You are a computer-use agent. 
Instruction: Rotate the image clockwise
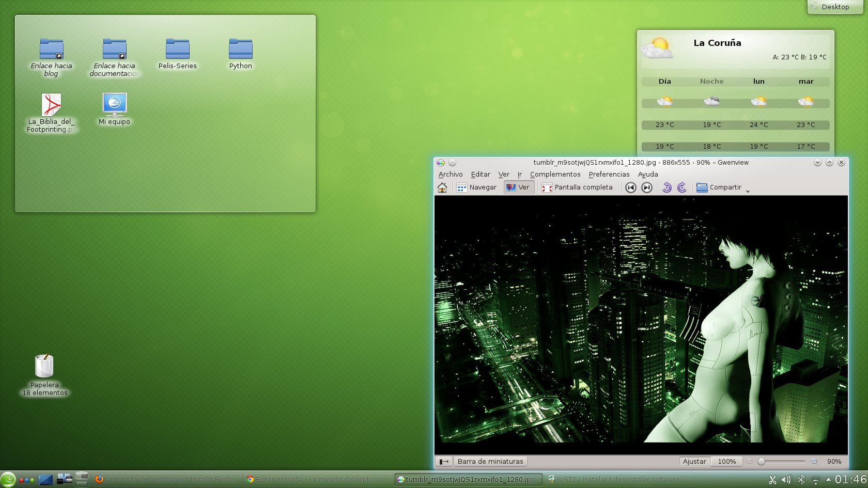click(681, 187)
